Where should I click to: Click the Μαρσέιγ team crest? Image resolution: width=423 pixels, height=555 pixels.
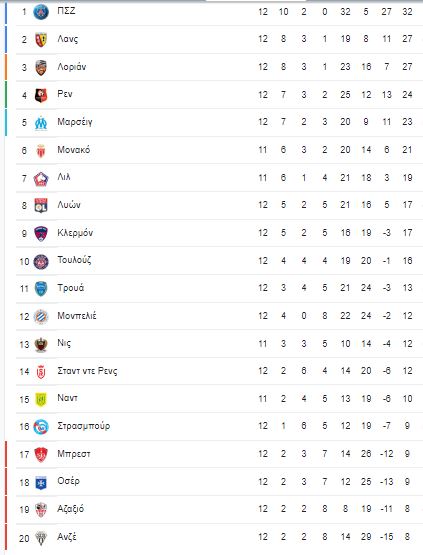[41, 123]
